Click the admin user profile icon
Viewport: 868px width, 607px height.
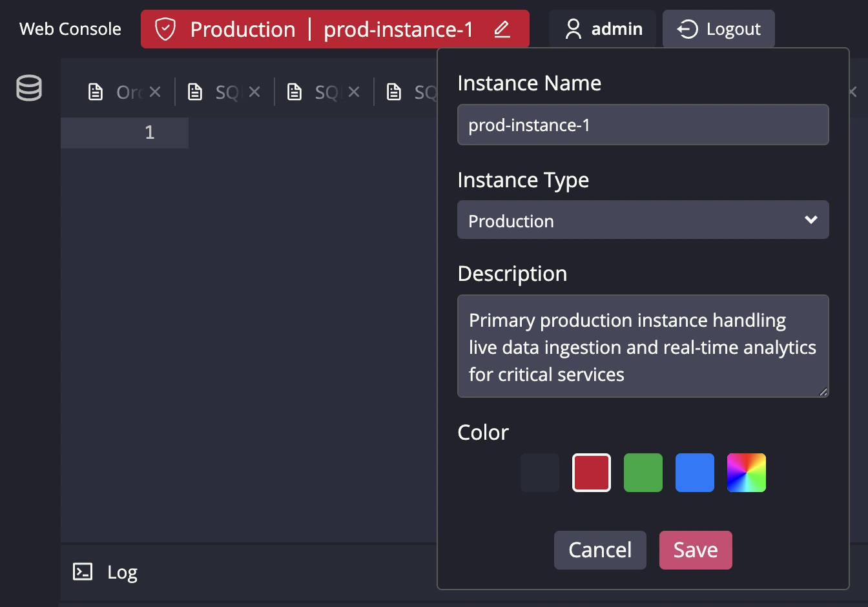point(572,28)
